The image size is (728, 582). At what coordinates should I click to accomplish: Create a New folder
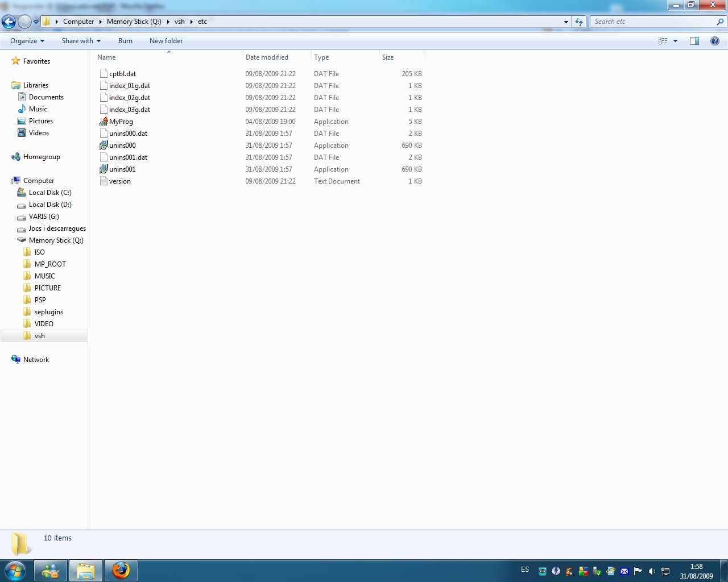[166, 41]
